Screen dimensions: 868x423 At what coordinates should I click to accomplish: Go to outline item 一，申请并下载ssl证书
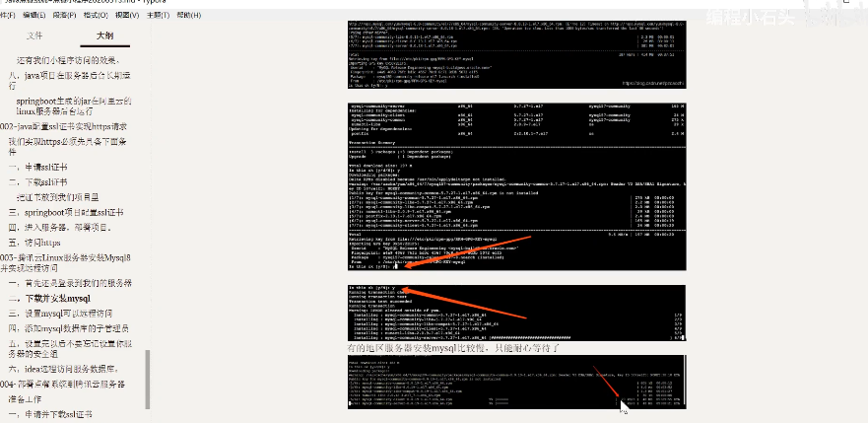[50, 414]
